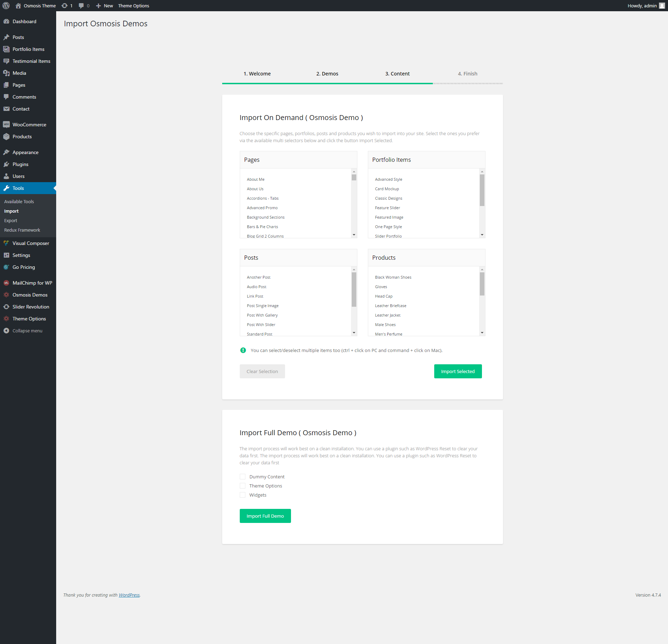Viewport: 668px width, 644px height.
Task: Switch to the 2. Demos step tab
Action: pyautogui.click(x=327, y=74)
